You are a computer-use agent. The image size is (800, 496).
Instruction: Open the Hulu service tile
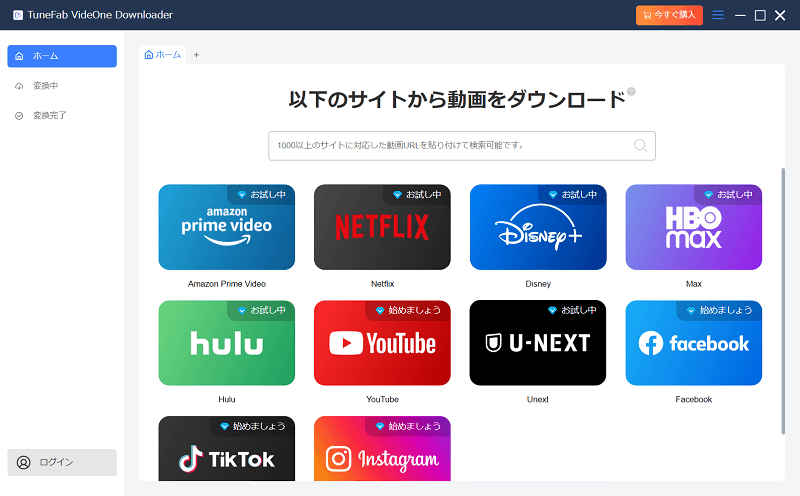[x=227, y=343]
